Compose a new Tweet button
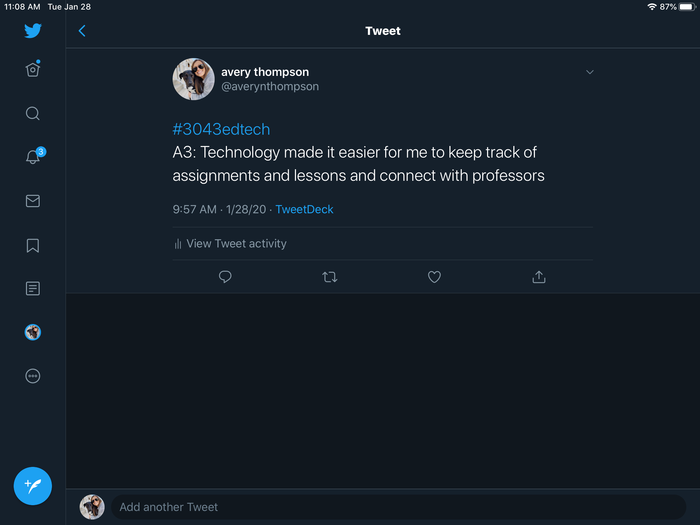 click(33, 486)
